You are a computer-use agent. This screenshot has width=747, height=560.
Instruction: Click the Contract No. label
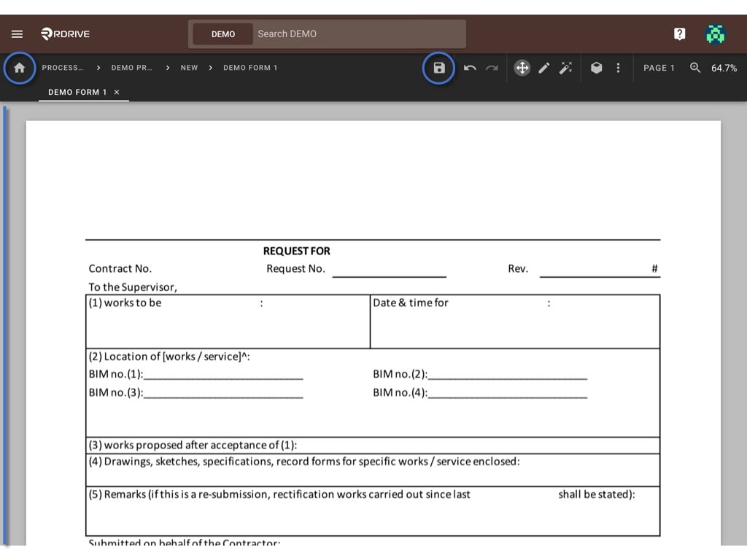[120, 268]
